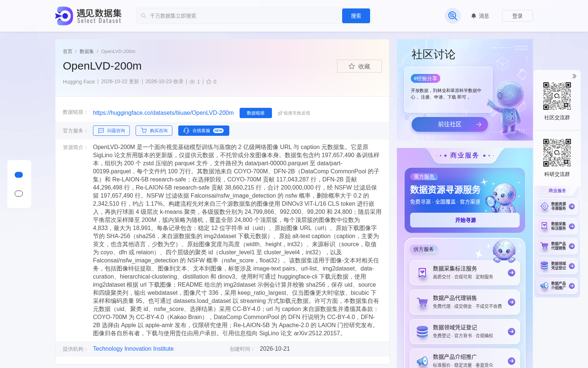Click the 登录 login button
The width and height of the screenshot is (588, 368).
517,16
